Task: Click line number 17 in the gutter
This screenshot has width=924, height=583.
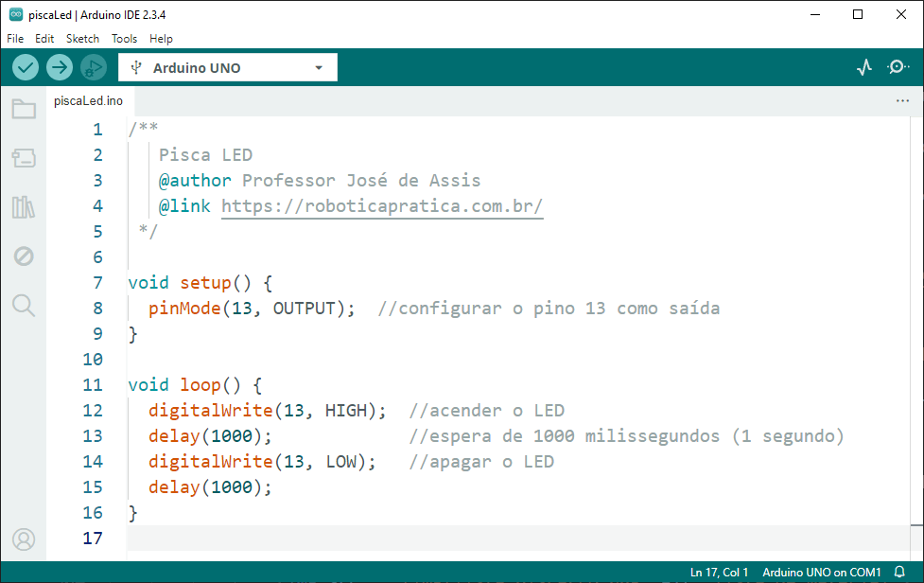Action: tap(93, 539)
